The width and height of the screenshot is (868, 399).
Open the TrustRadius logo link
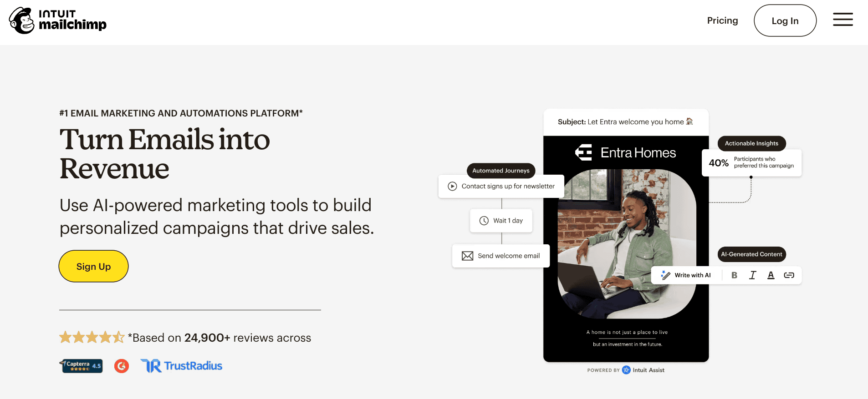click(181, 366)
